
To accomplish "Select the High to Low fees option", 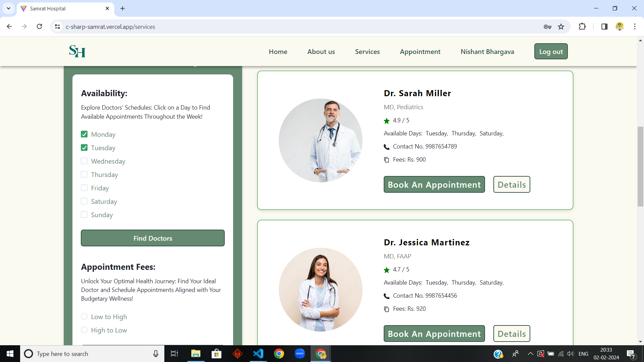I will tap(84, 330).
